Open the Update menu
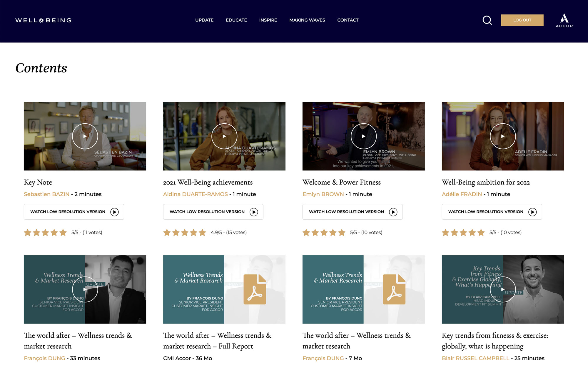 click(x=204, y=20)
